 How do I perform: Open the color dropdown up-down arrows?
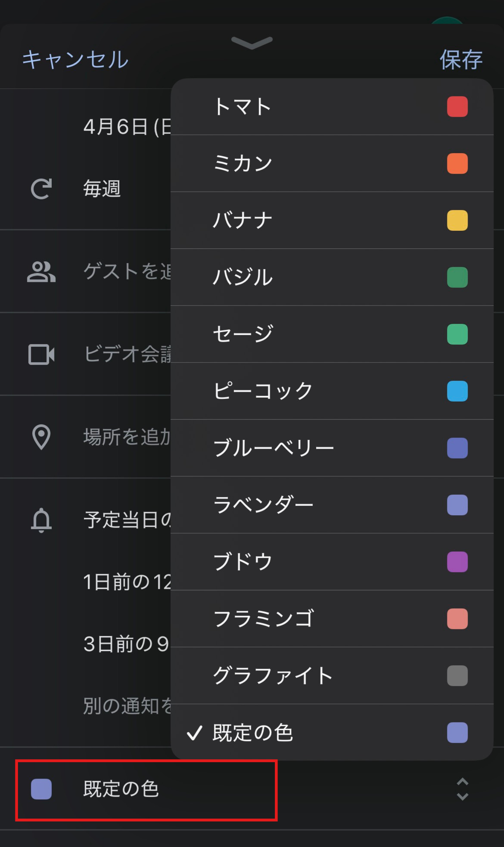(462, 789)
